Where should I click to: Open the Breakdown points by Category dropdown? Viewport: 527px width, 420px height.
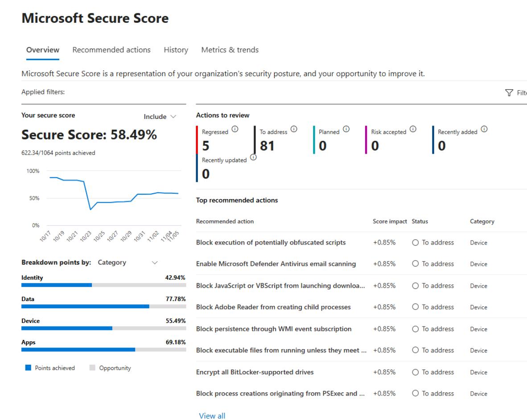(127, 263)
